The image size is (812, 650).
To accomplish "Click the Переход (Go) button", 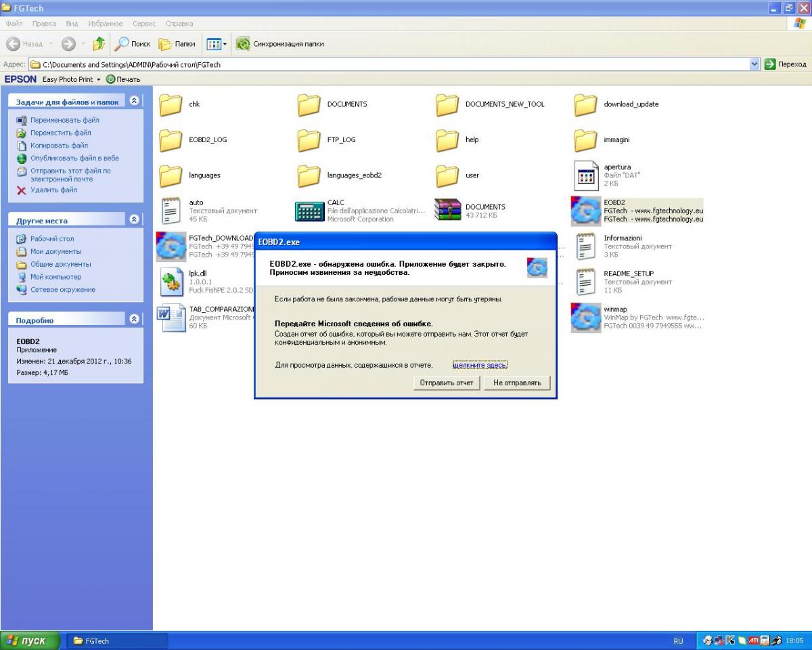I will [786, 64].
